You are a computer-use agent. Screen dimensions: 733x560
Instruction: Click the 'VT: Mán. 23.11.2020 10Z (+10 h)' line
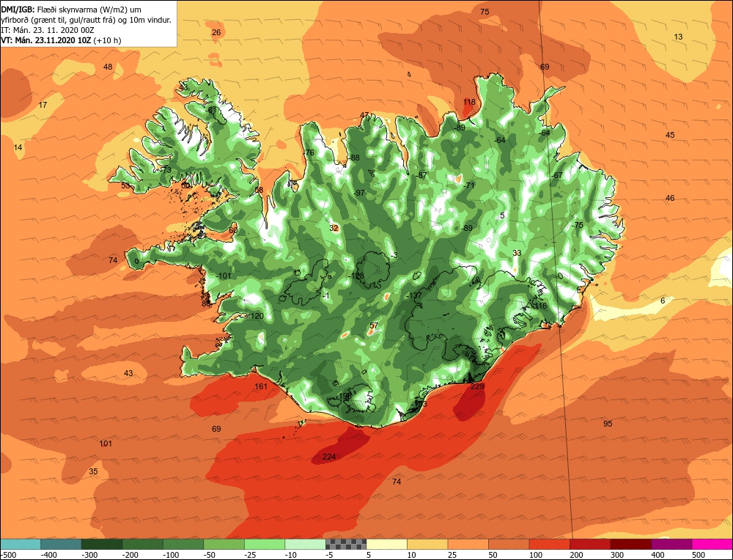(x=61, y=40)
